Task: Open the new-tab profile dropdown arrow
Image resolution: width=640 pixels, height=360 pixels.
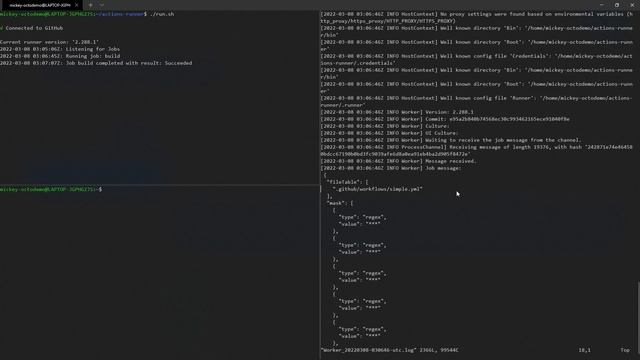Action: coord(102,5)
